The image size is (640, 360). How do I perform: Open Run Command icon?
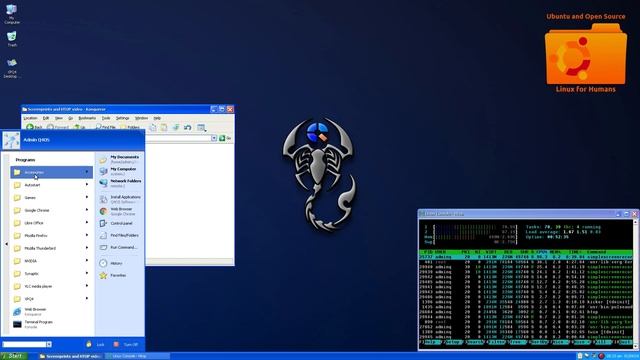[103, 247]
